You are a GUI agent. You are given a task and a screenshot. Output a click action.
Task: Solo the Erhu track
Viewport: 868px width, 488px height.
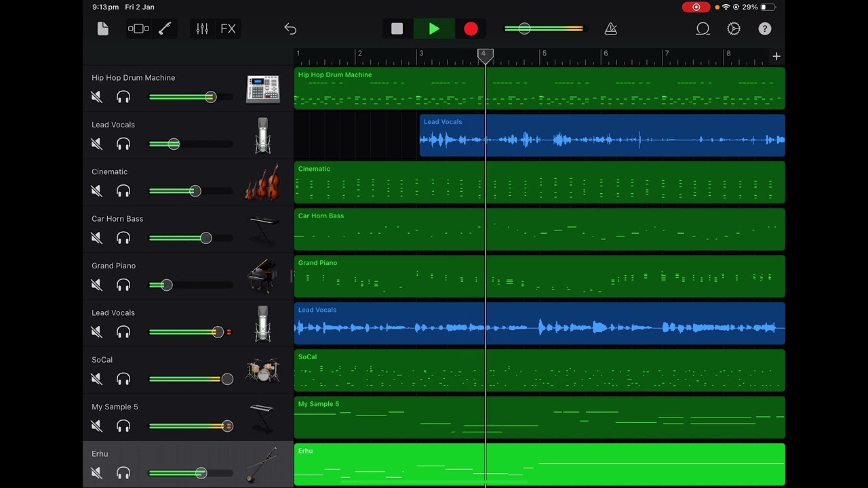coord(123,472)
